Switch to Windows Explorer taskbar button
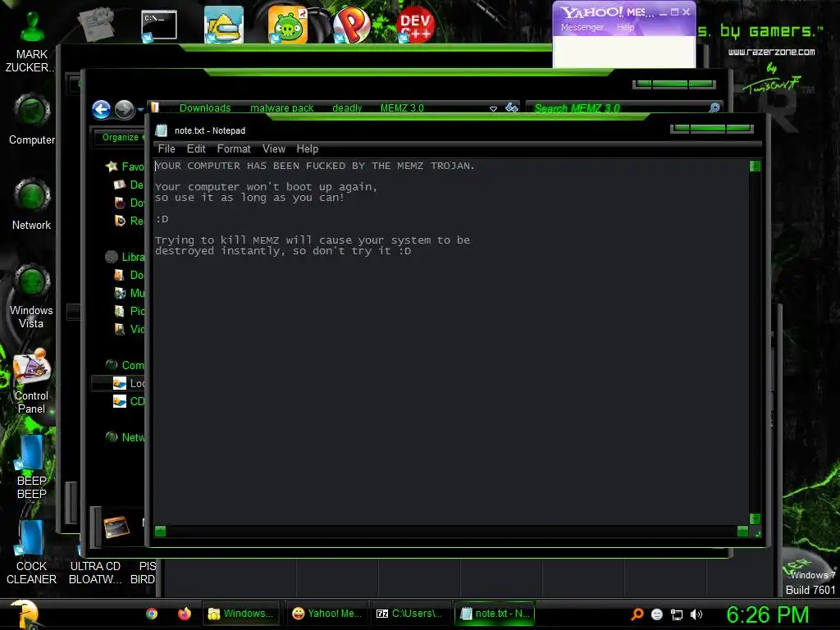This screenshot has width=840, height=630. point(241,614)
